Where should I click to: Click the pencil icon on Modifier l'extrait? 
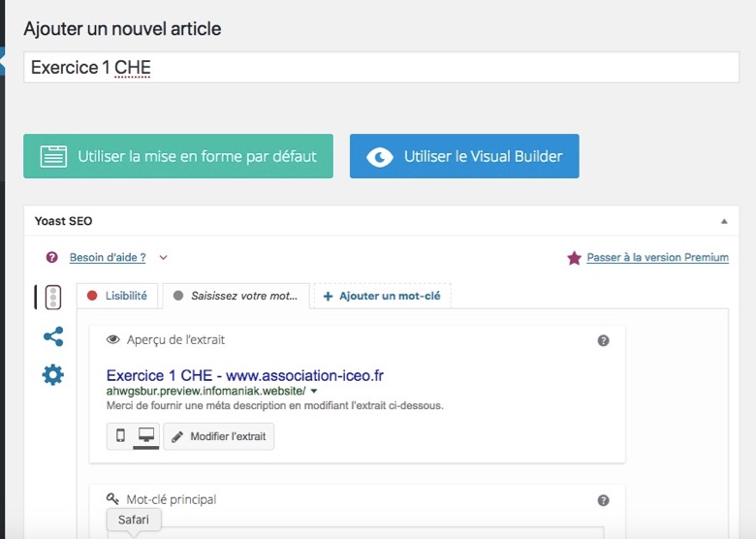177,437
